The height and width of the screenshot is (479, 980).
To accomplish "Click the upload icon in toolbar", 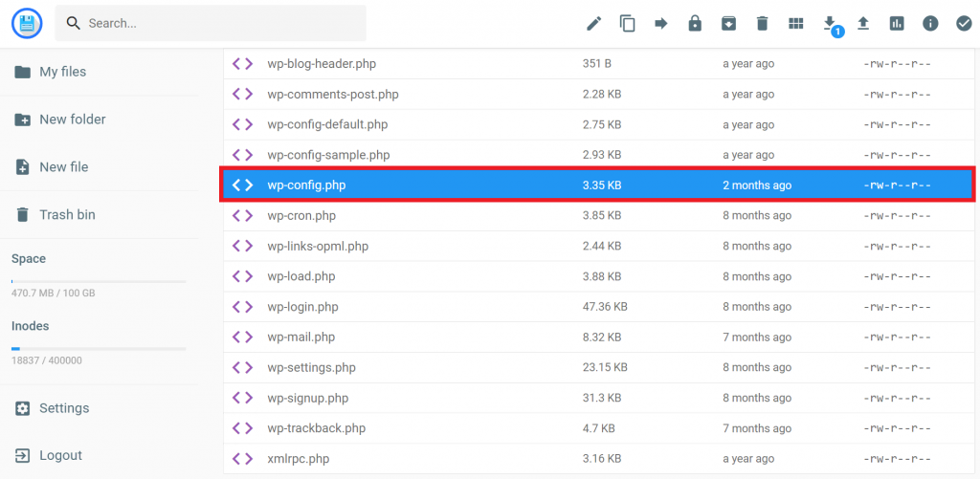I will 863,24.
